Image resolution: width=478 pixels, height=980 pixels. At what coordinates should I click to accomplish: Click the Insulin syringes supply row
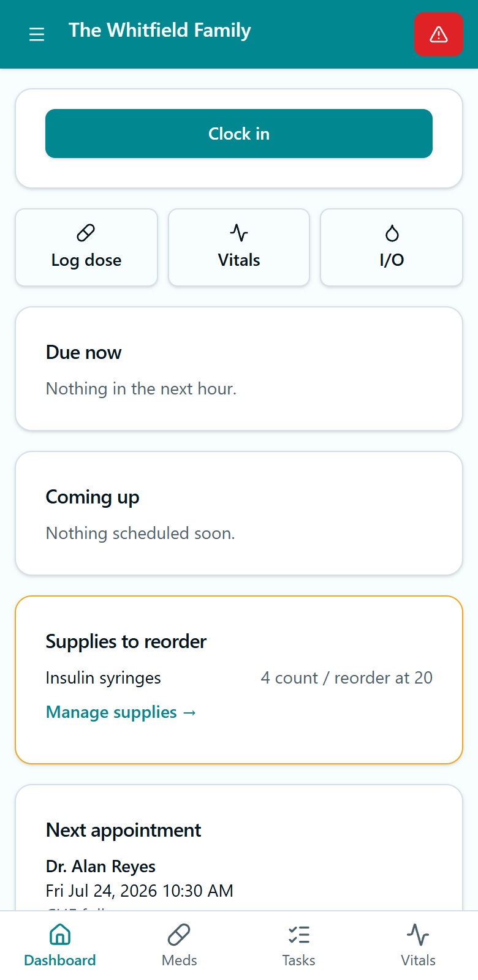click(239, 678)
